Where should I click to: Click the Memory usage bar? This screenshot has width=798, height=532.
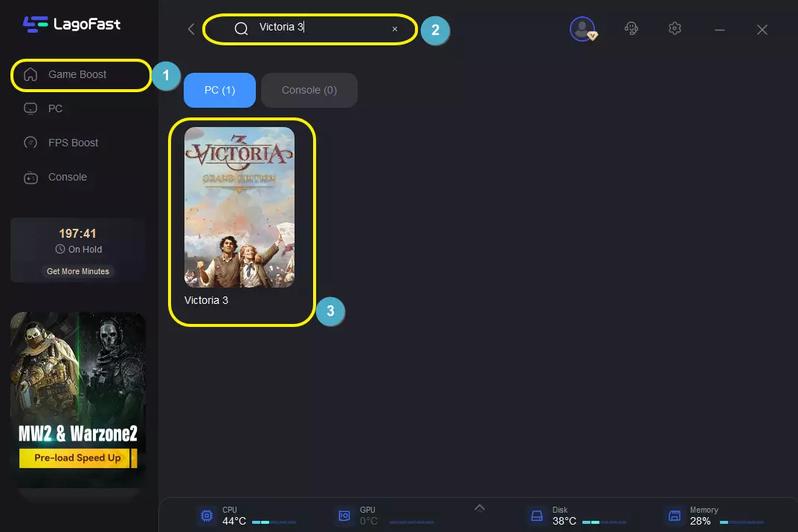pos(741,522)
